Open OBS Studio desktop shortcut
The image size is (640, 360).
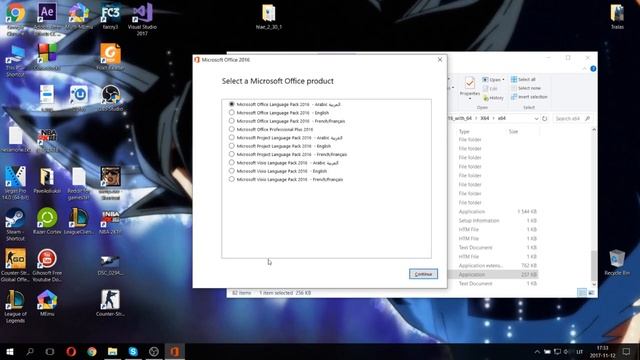coord(111,98)
